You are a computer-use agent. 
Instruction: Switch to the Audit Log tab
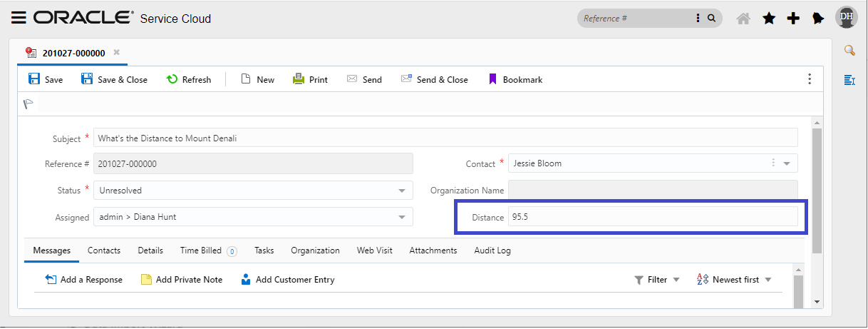[x=492, y=250]
